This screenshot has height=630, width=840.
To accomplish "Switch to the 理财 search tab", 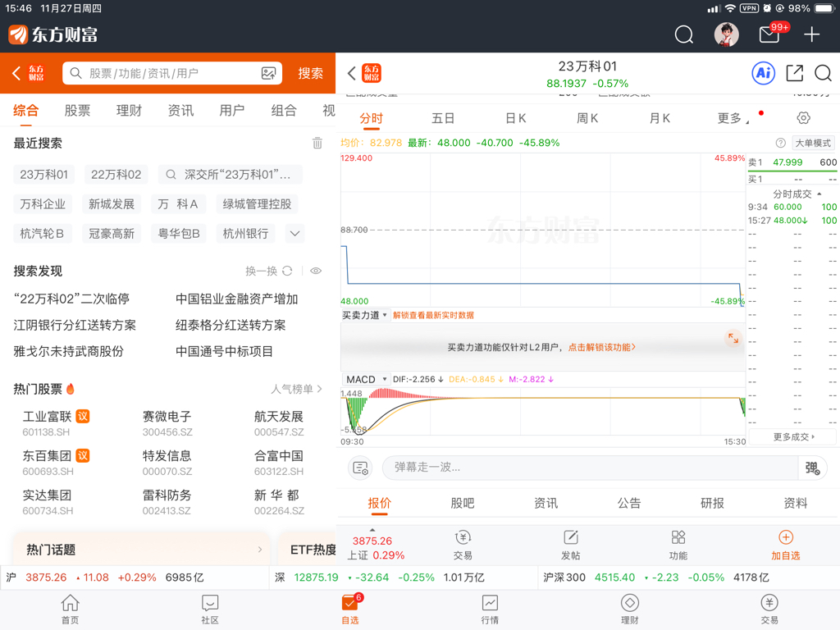I will click(x=129, y=111).
